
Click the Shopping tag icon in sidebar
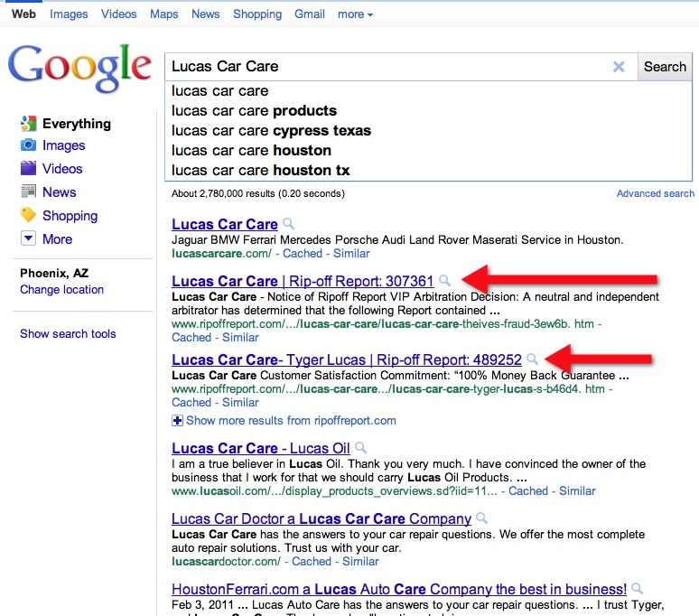(29, 215)
